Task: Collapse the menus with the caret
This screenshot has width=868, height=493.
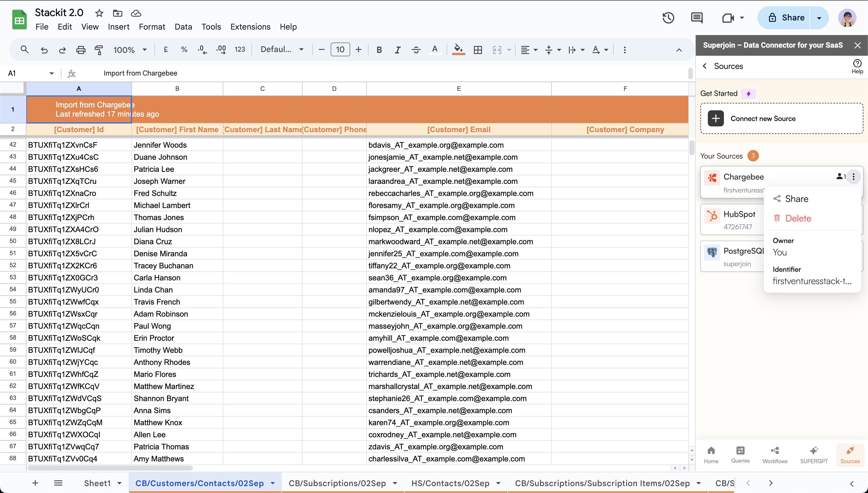Action: 679,50
